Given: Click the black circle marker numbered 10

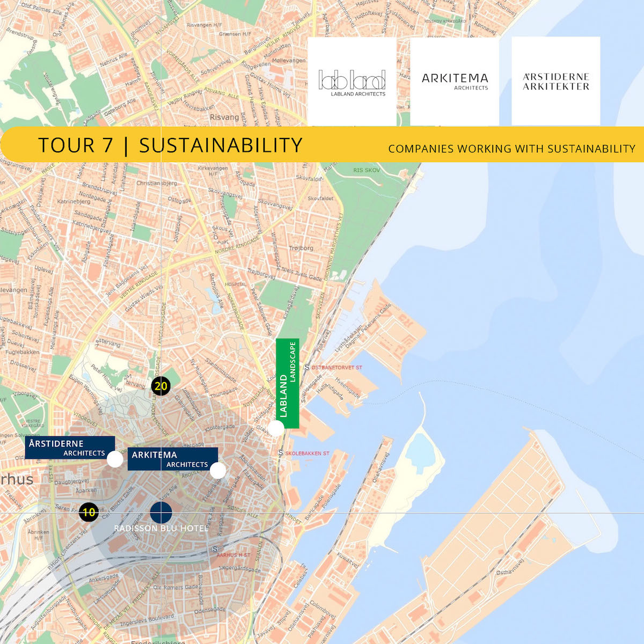Looking at the screenshot, I should pos(89,512).
